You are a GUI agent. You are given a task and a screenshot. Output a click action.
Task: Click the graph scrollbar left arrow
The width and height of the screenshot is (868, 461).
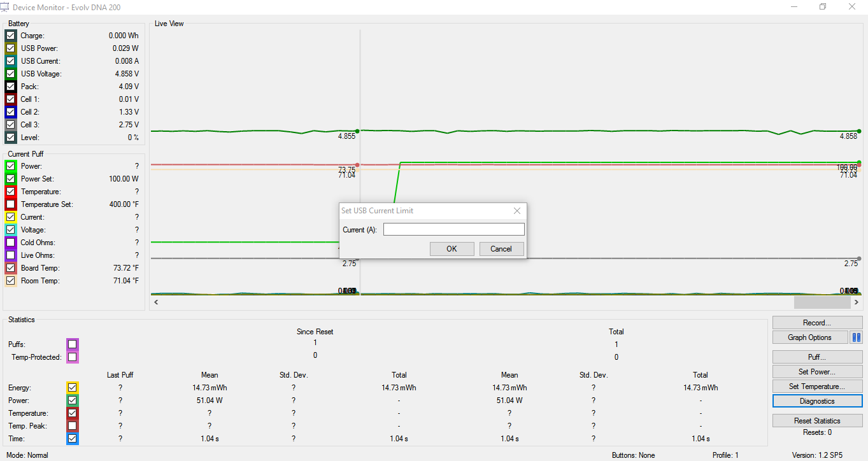point(156,302)
